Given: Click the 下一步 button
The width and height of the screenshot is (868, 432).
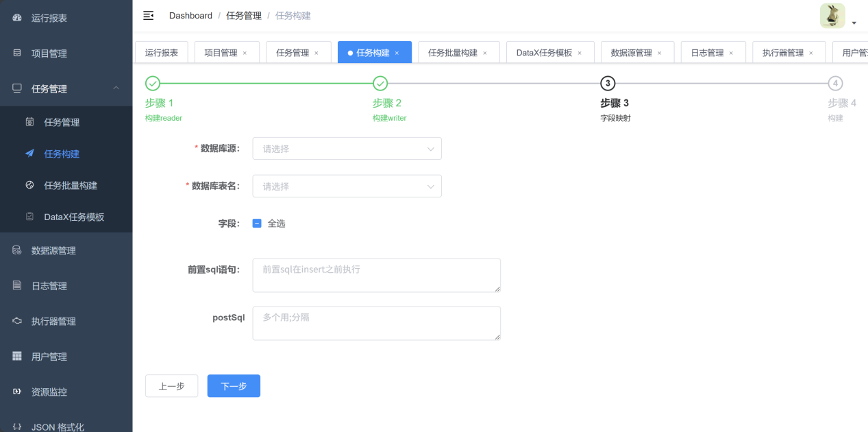Looking at the screenshot, I should (x=234, y=386).
